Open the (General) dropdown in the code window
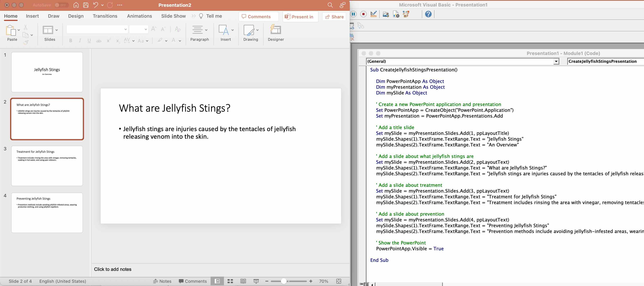This screenshot has height=286, width=644. click(x=555, y=61)
